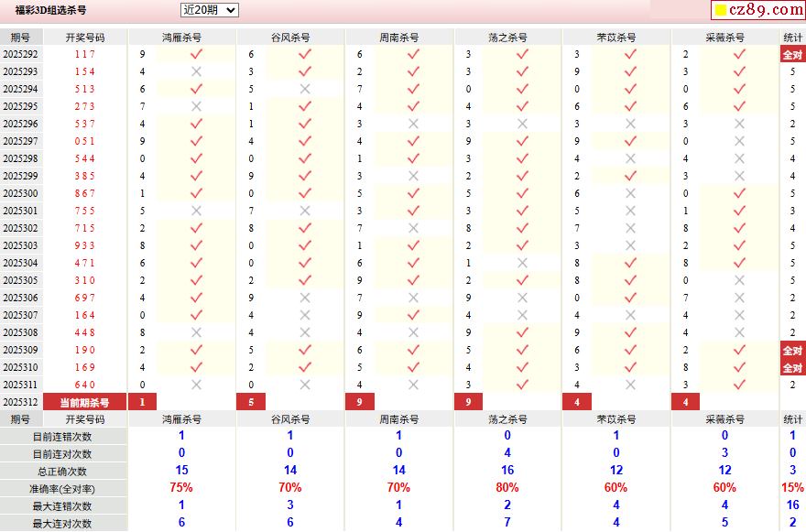Click the top 开奖号码 column header

(85, 38)
